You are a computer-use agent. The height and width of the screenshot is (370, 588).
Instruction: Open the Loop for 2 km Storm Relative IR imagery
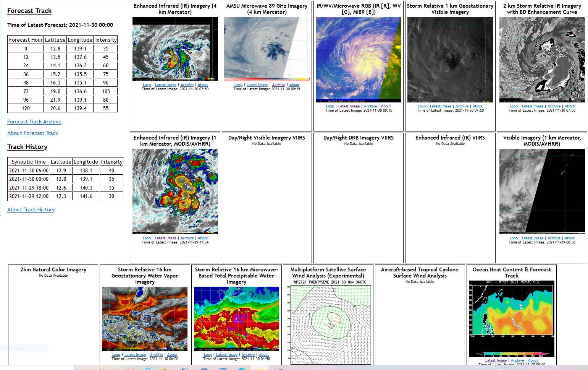(x=514, y=106)
